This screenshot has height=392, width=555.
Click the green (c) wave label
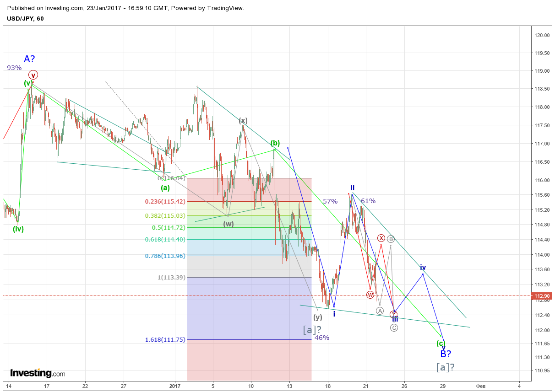coord(441,343)
